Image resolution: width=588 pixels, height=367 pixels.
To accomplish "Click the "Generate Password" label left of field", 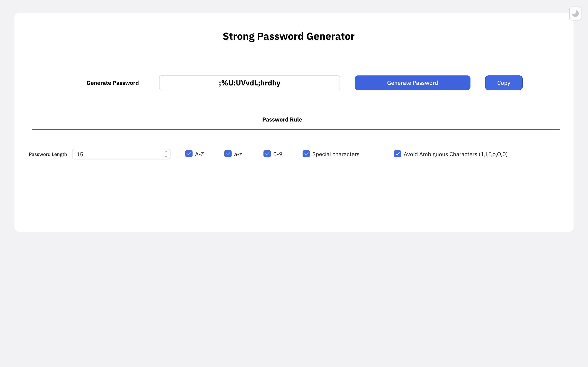I will coord(112,83).
